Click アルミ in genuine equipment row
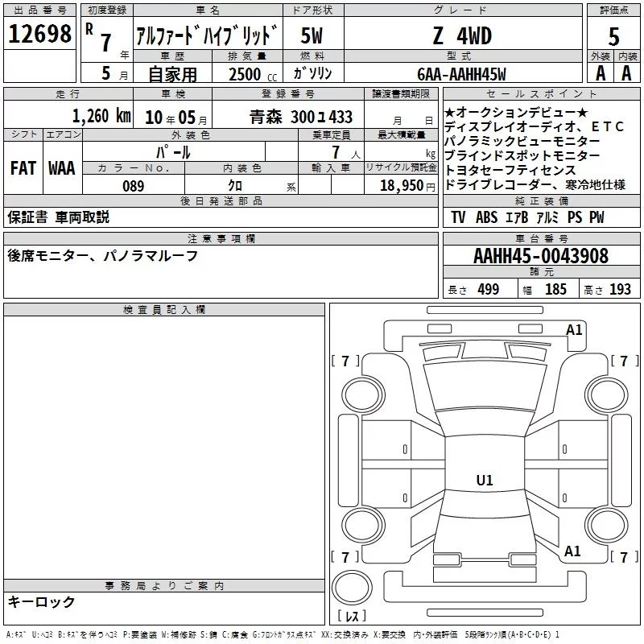The height and width of the screenshot is (644, 644). (x=547, y=217)
